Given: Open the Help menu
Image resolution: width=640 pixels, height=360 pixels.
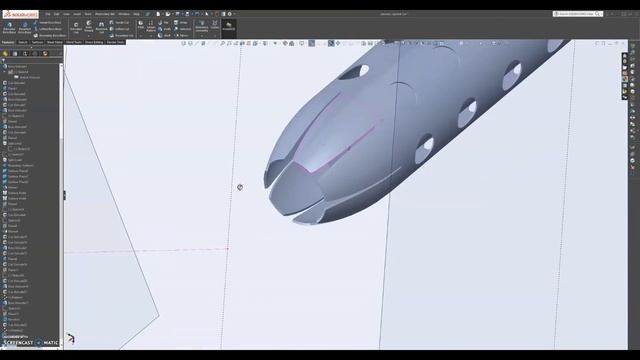Looking at the screenshot, I should coord(136,14).
